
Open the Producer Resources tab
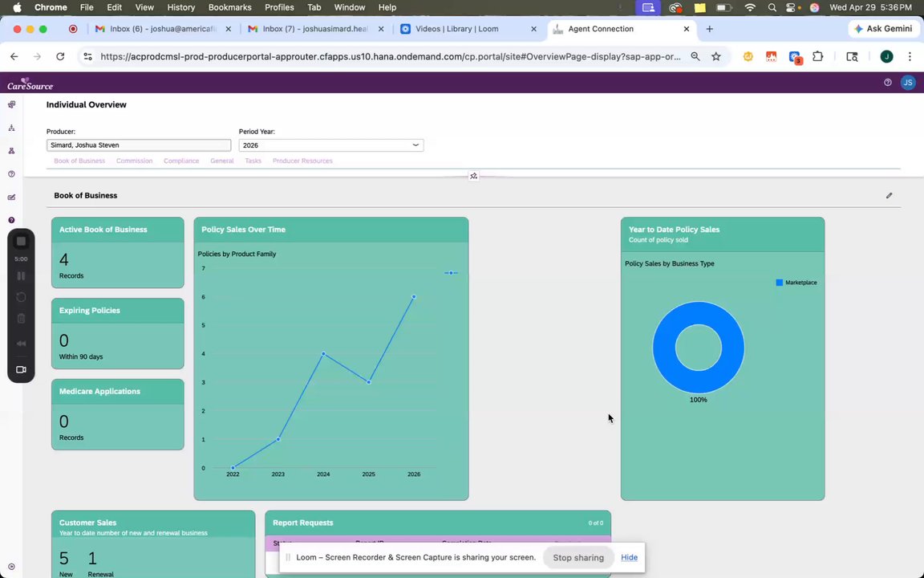[x=302, y=161]
